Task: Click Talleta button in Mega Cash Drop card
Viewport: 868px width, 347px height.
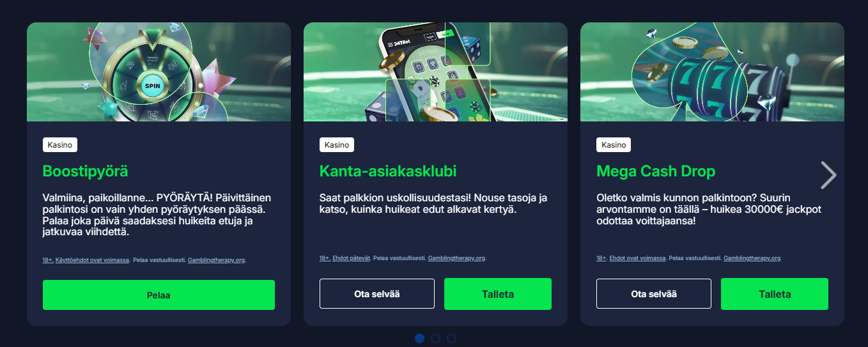Action: tap(775, 294)
